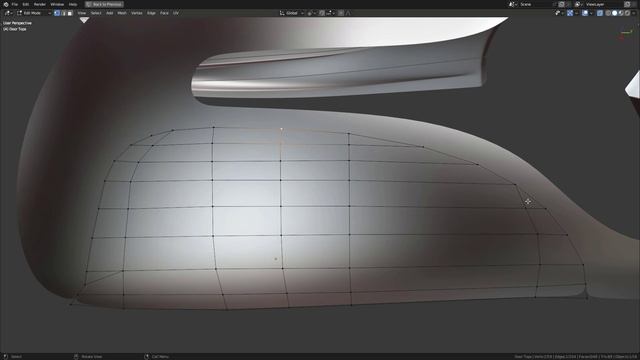Open the Blender logo menu

(6, 4)
